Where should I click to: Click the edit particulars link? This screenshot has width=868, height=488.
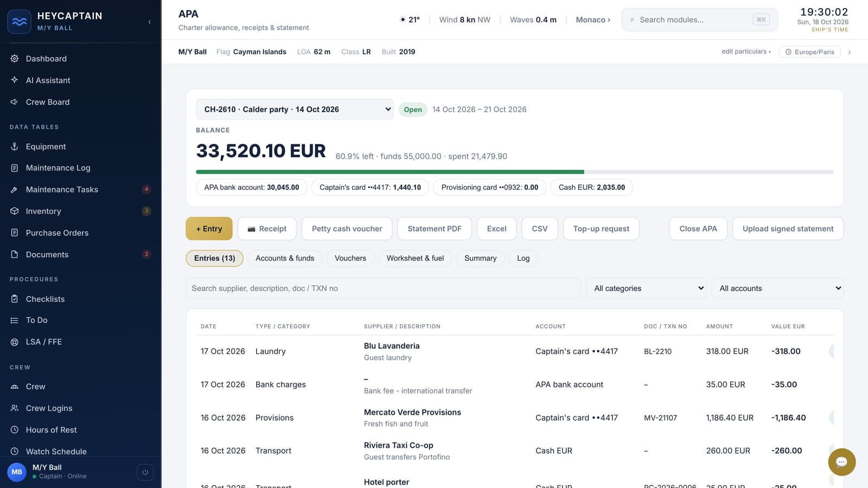(746, 52)
